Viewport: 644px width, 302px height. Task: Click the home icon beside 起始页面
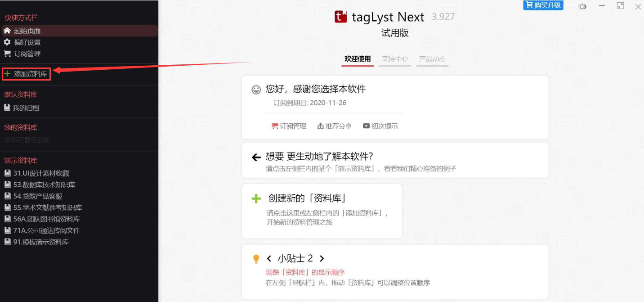tap(7, 31)
